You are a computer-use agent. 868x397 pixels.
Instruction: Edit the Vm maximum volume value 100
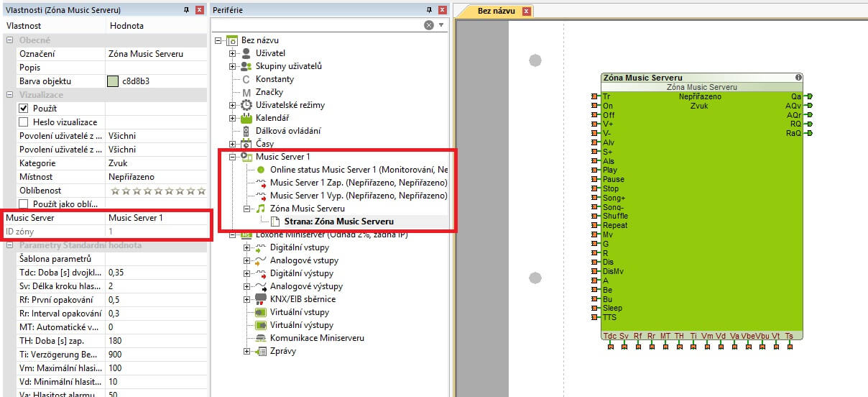[157, 368]
